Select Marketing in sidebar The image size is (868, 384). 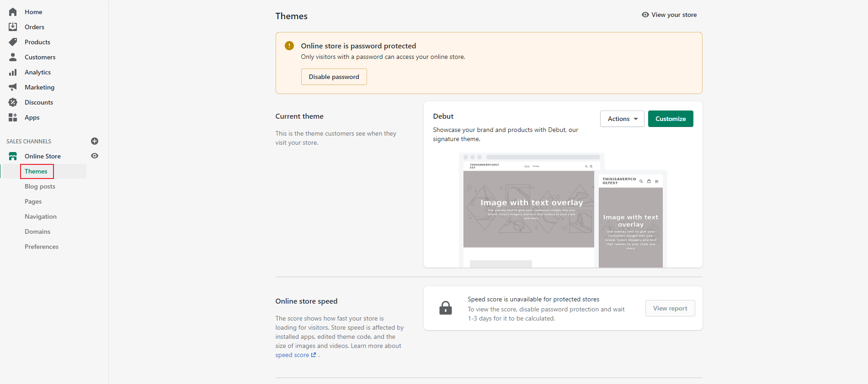click(39, 87)
